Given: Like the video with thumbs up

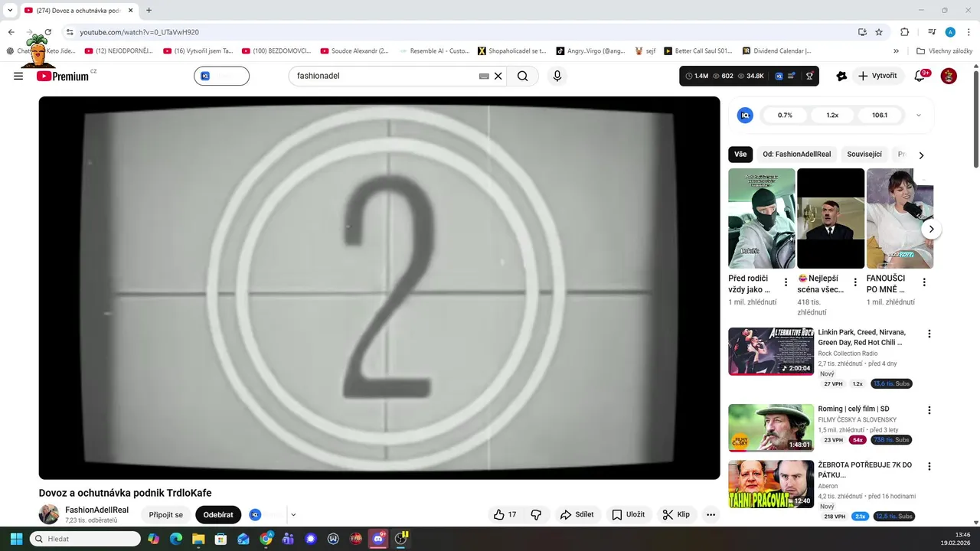Looking at the screenshot, I should [x=505, y=515].
